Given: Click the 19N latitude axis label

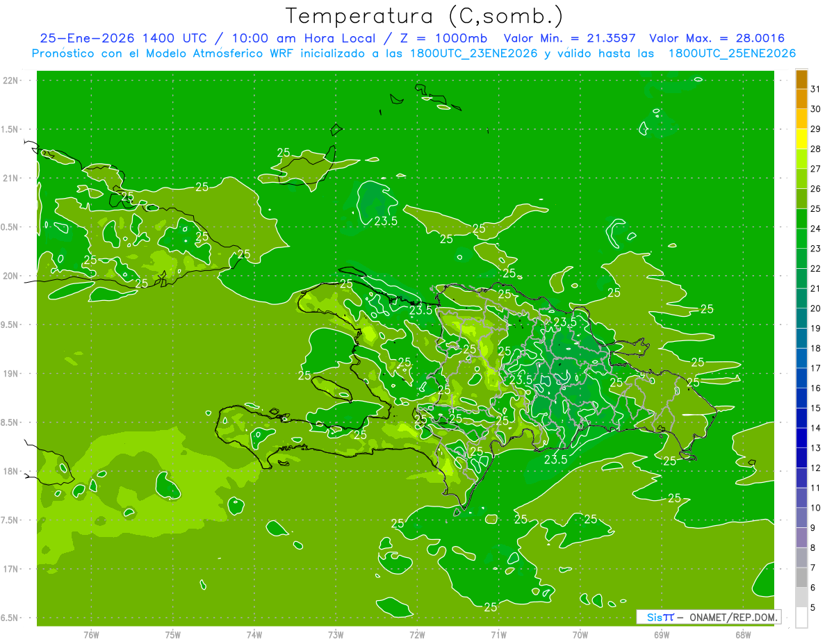Looking at the screenshot, I should 12,374.
